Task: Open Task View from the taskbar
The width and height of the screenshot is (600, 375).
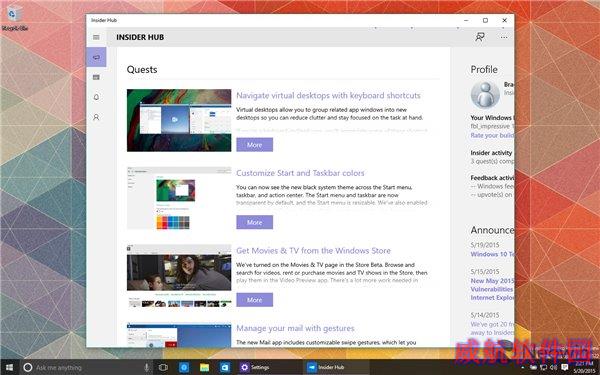Action: click(163, 367)
